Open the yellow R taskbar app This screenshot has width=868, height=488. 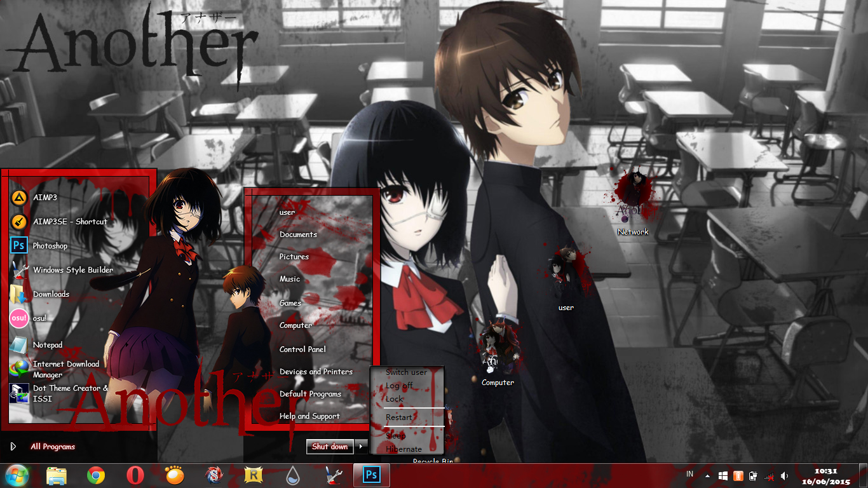(254, 475)
